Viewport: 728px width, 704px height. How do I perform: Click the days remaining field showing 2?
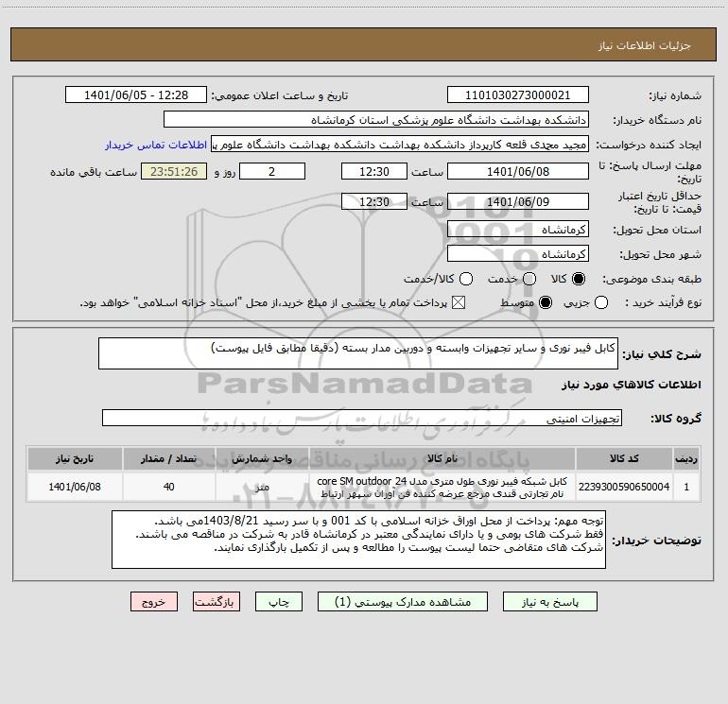tap(272, 172)
